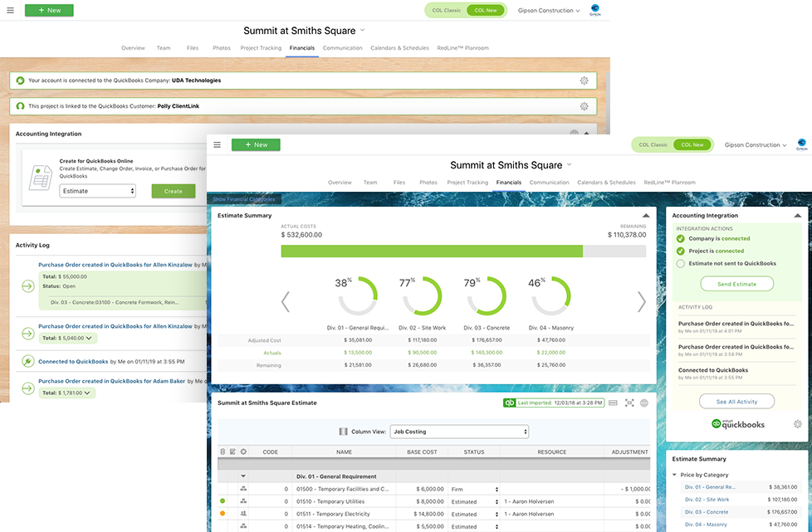Image resolution: width=812 pixels, height=532 pixels.
Task: Collapse Price by Category tree
Action: click(x=675, y=475)
